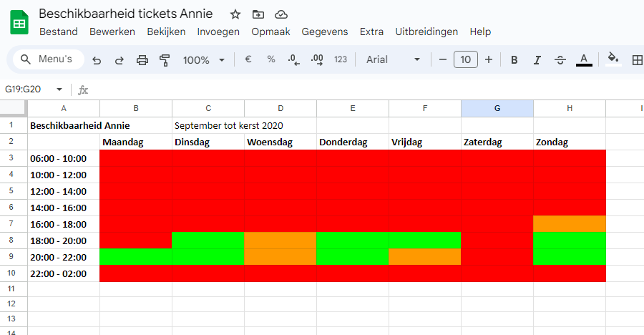Click the redo arrow icon
Screen dimensions: 644x335
tap(119, 60)
